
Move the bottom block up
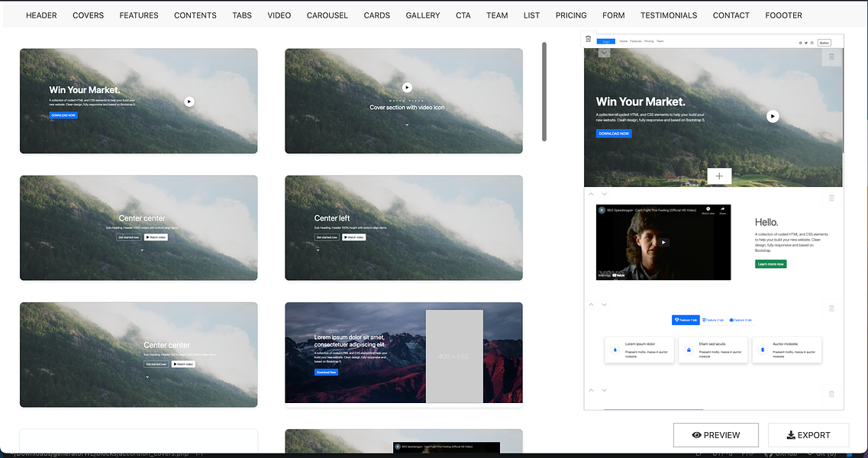591,390
